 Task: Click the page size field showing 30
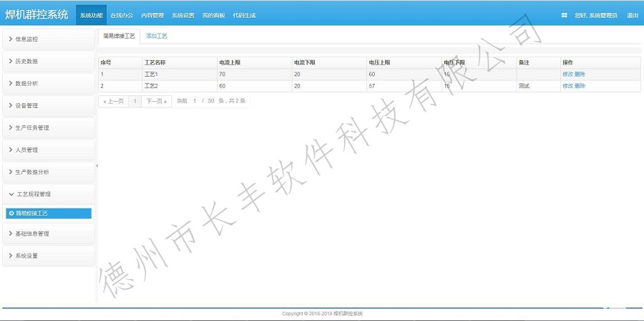click(x=210, y=102)
